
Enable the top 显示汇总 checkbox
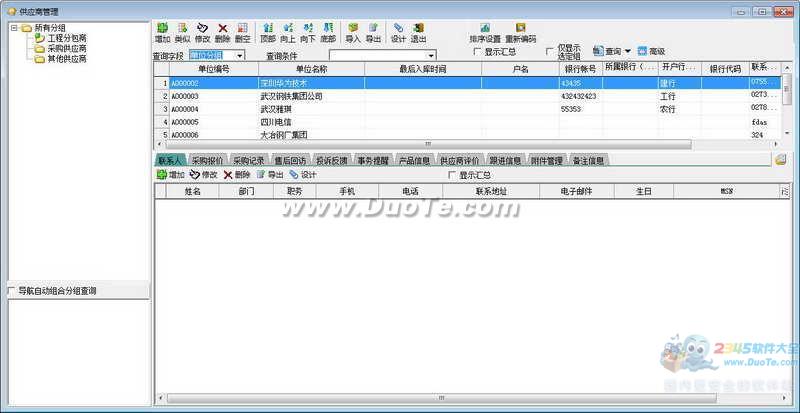(477, 51)
